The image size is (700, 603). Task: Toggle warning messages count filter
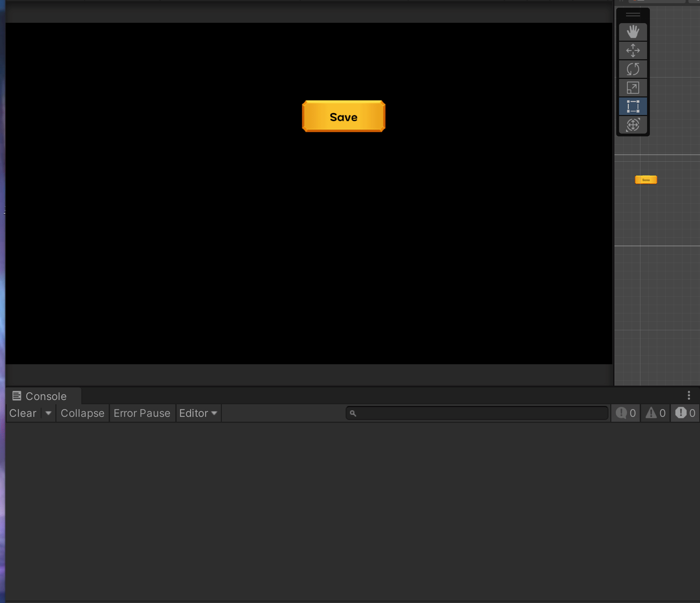tap(655, 413)
